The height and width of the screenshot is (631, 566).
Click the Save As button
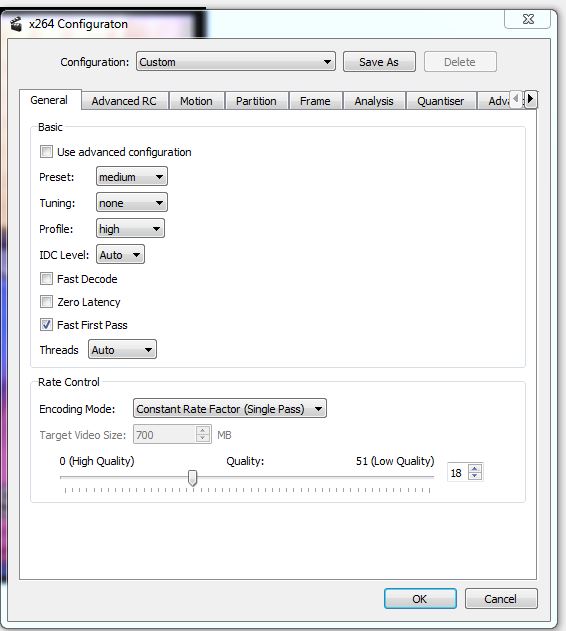pos(379,62)
